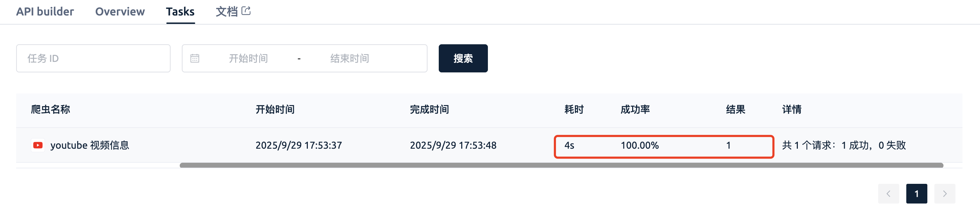Open the 文档 documentation link
Image resolution: width=980 pixels, height=213 pixels.
pyautogui.click(x=227, y=12)
